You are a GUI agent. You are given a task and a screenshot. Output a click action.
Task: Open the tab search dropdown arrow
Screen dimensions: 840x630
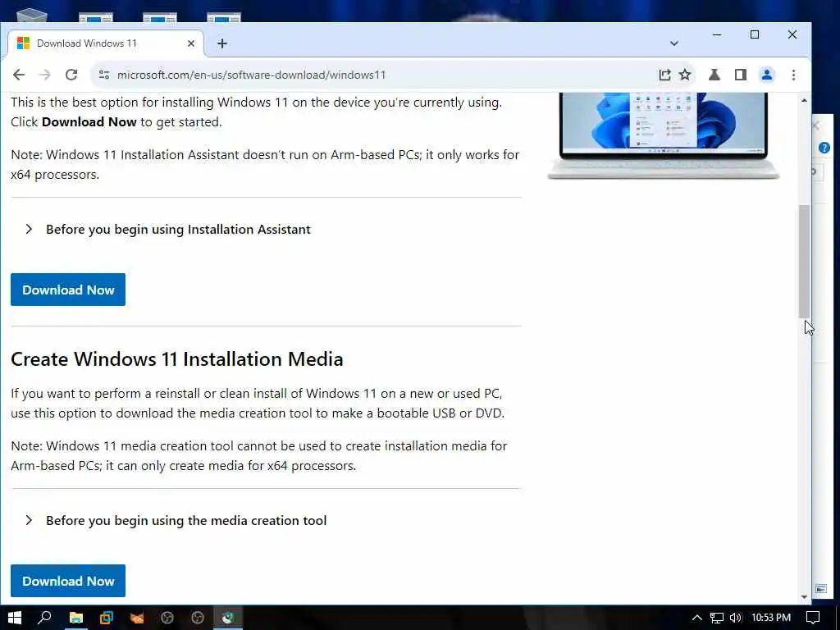[x=674, y=43]
